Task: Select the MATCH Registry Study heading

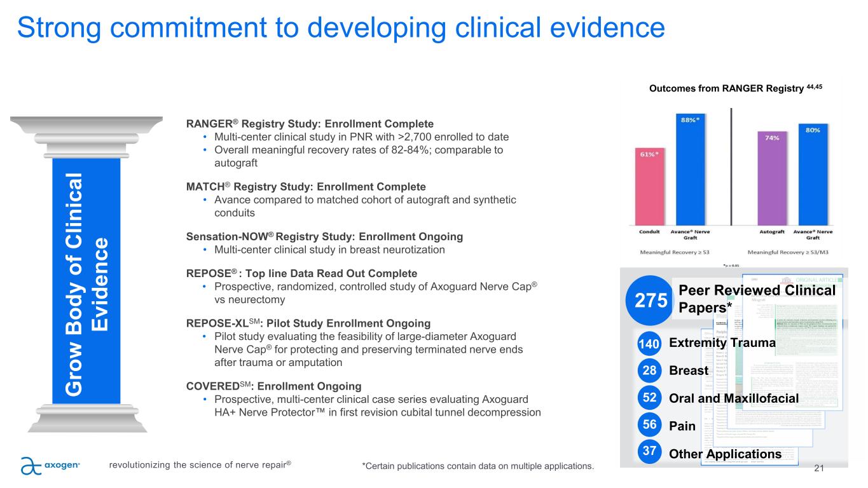Action: tap(306, 187)
